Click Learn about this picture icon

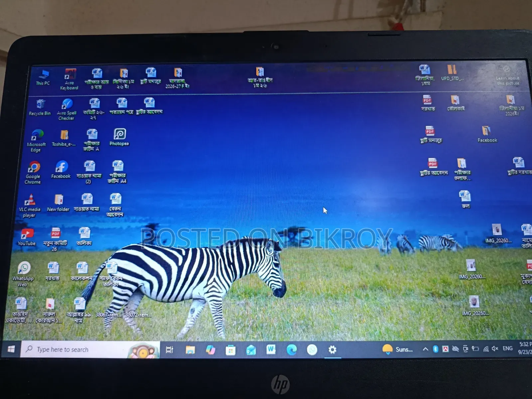coord(507,75)
